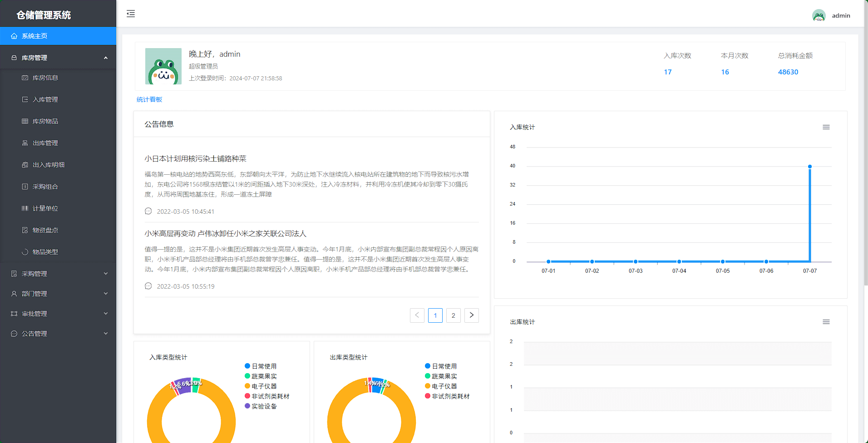Open announcement 小日本计划用核污染土铺路种菜
Screen dimensions: 868x443
click(195, 158)
